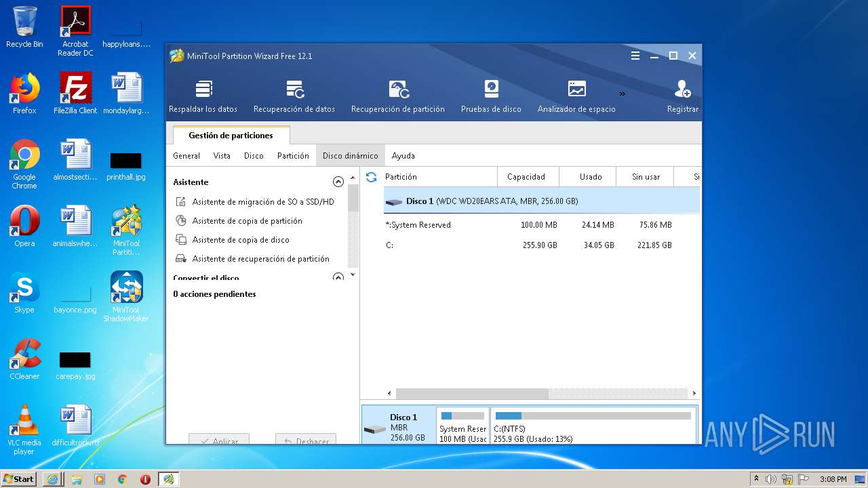Screen dimensions: 868x488
Task: Open Firefox desktop shortcut
Action: coord(24,94)
